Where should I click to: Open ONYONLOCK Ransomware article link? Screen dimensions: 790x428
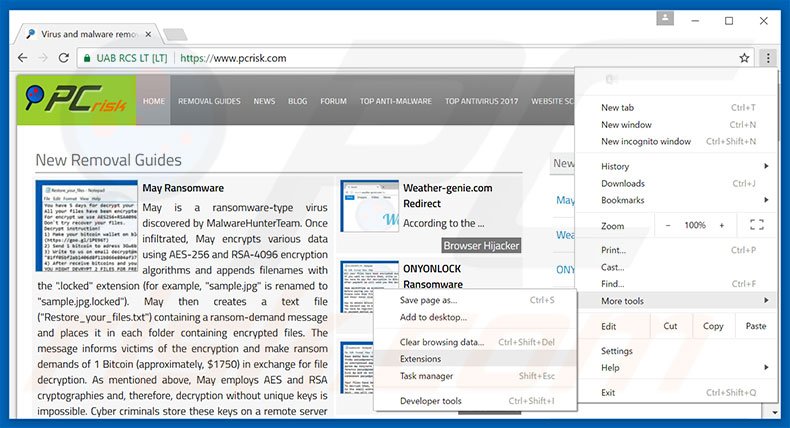(x=433, y=276)
